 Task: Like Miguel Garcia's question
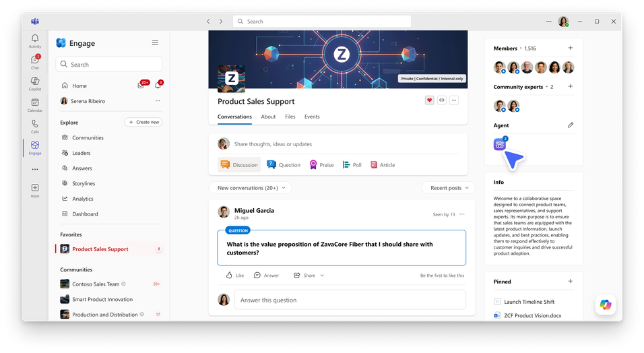tap(235, 276)
